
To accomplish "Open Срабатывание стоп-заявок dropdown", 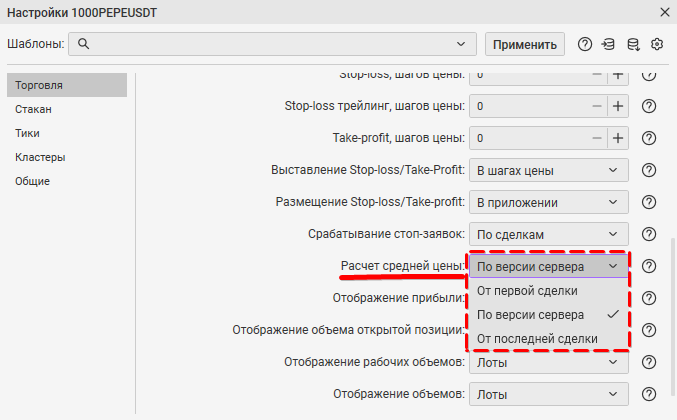I will 549,234.
